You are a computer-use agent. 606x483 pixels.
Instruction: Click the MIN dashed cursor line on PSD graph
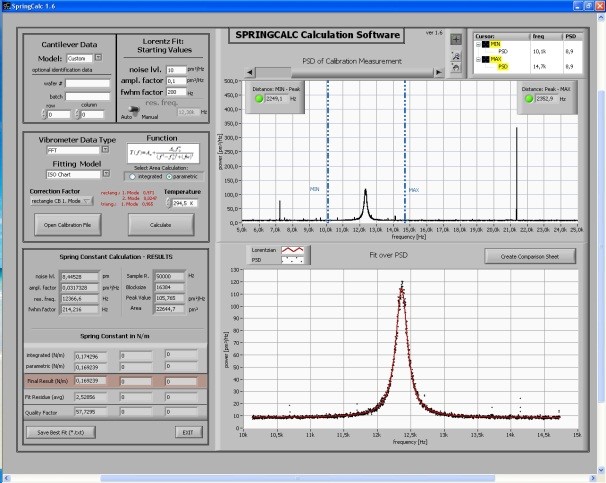[328, 151]
